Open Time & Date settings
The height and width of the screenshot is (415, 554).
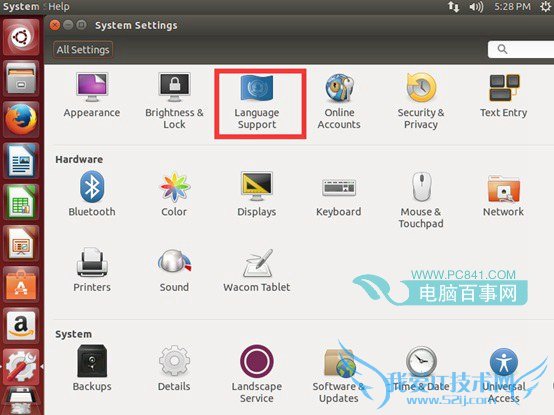[421, 369]
